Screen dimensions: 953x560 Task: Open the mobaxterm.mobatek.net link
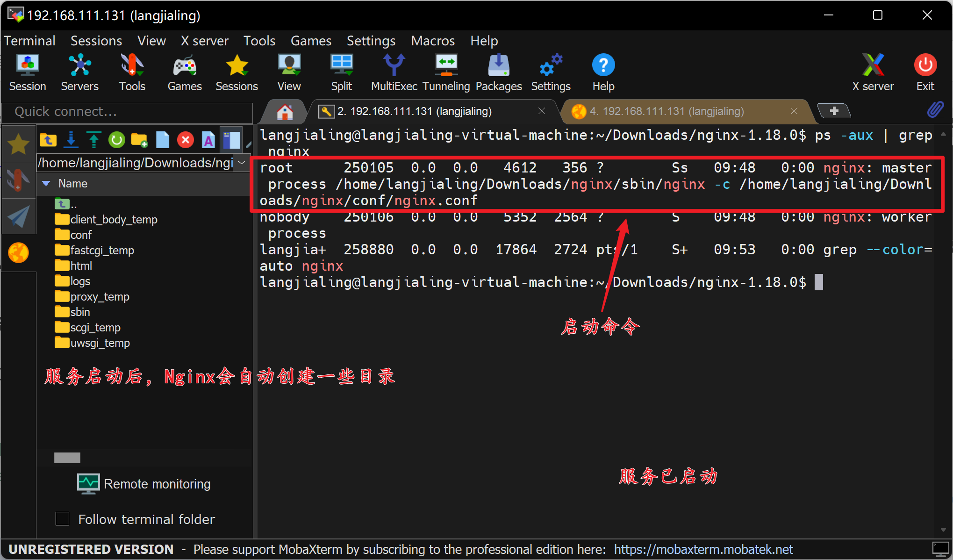[703, 549]
